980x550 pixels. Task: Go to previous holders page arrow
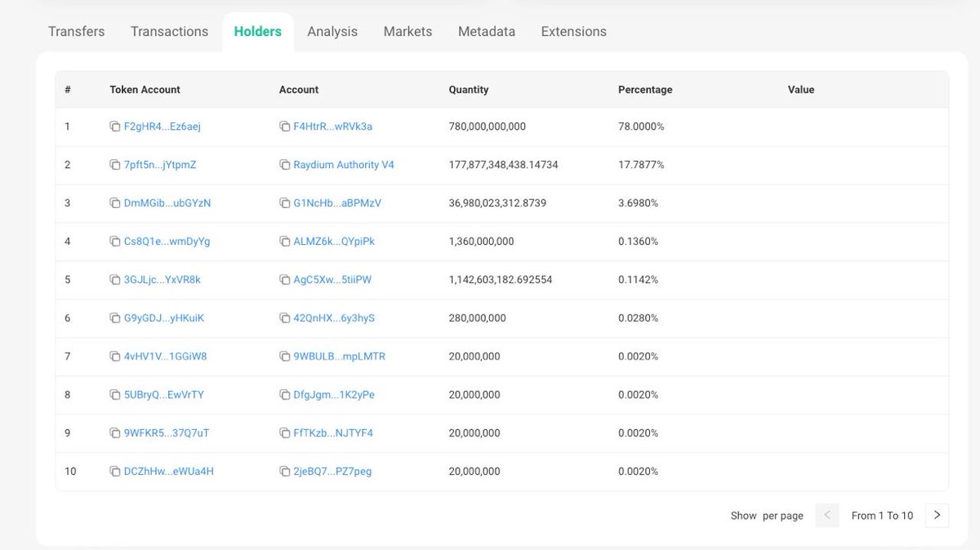pos(827,515)
